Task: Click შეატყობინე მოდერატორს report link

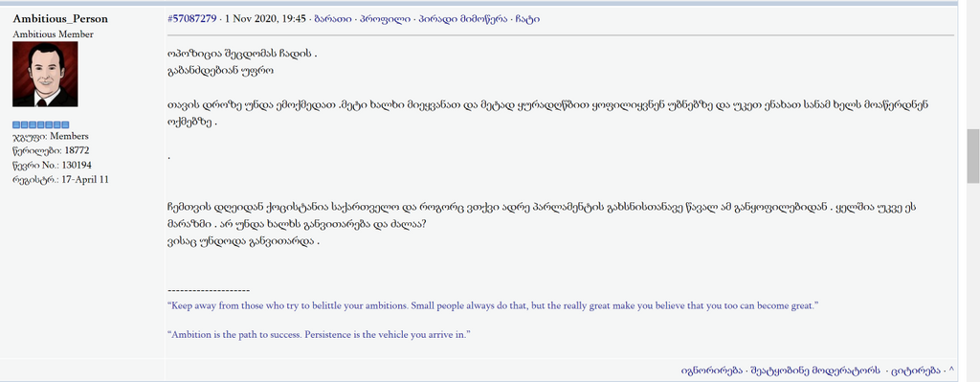Action: pos(815,371)
